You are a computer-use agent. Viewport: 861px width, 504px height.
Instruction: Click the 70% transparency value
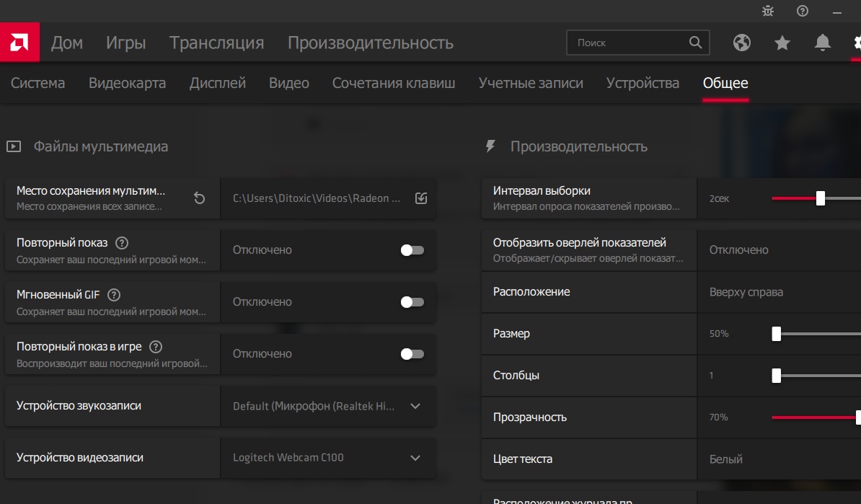718,417
